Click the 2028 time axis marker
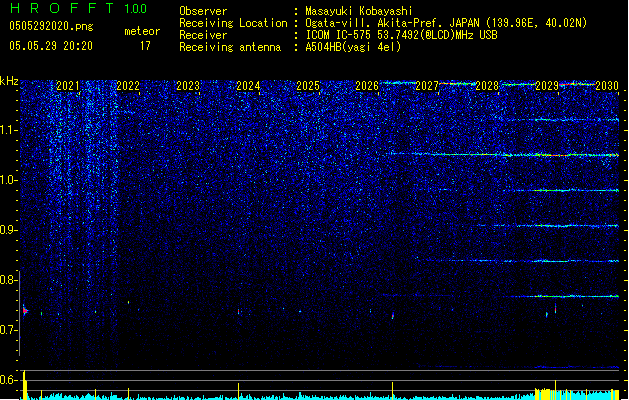 (487, 86)
